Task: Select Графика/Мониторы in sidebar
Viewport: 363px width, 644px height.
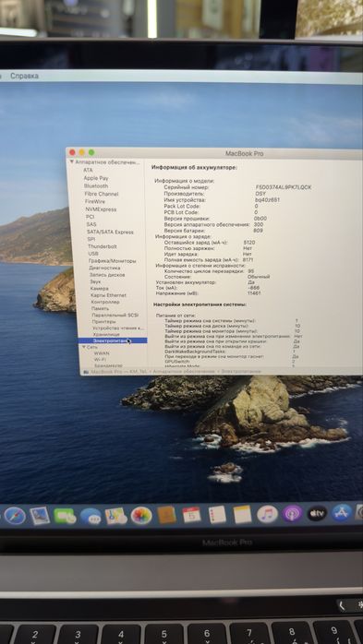Action: tap(113, 261)
